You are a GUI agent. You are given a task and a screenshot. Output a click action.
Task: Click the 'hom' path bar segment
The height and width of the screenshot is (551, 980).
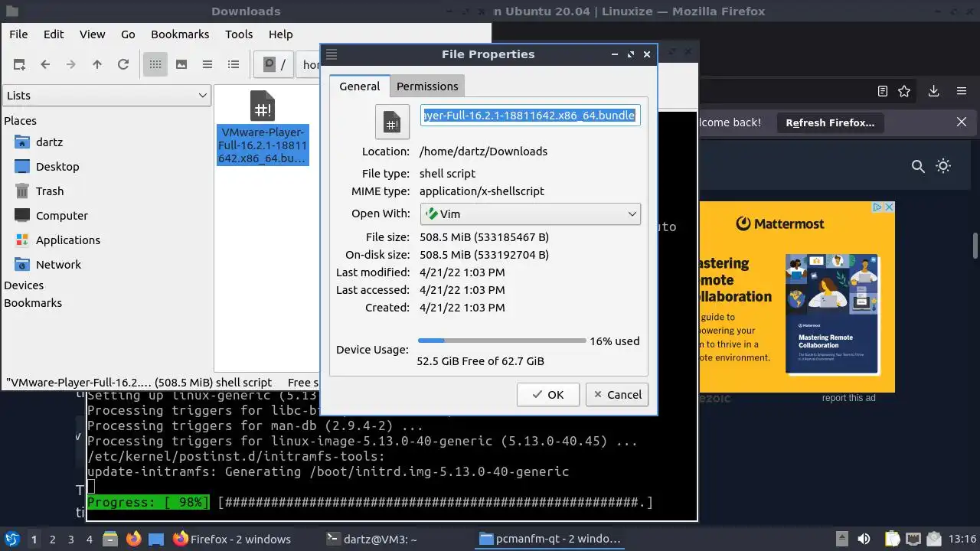tap(309, 64)
